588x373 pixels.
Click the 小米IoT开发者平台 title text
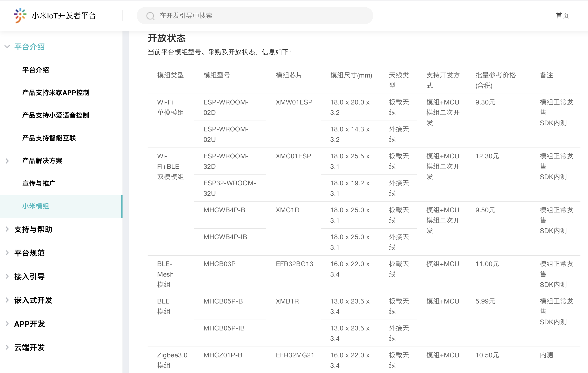[64, 16]
